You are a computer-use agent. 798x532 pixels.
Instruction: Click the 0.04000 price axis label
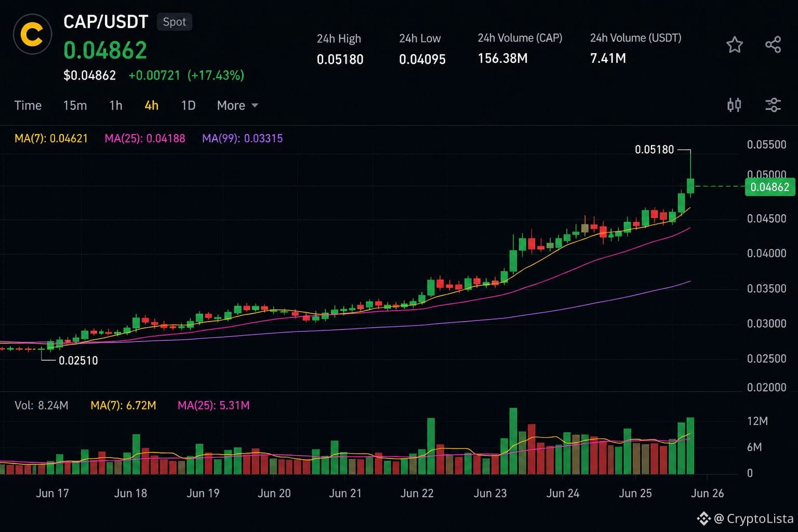(x=766, y=254)
